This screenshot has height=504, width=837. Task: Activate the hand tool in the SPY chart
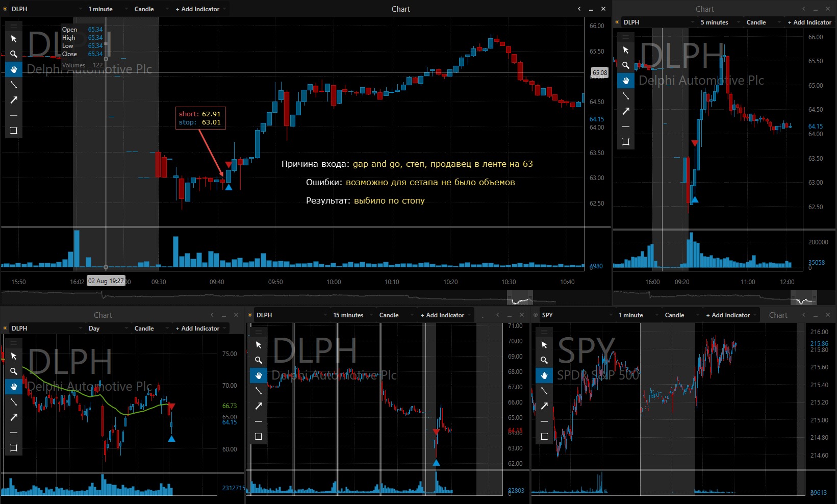pos(544,375)
